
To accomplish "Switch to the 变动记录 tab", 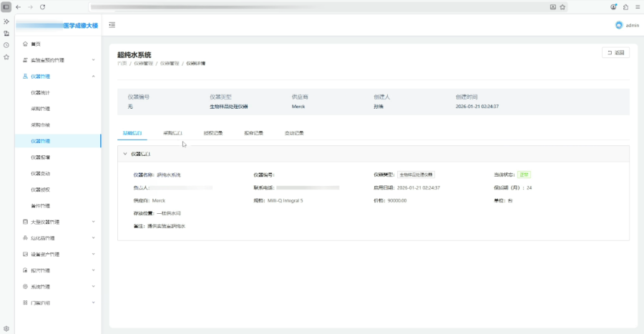I will tap(294, 133).
